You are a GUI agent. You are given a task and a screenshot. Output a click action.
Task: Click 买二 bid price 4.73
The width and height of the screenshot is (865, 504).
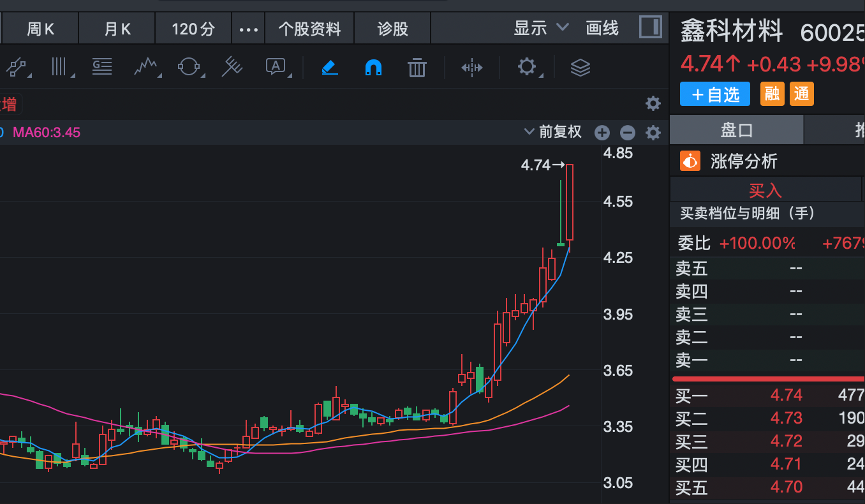click(786, 419)
